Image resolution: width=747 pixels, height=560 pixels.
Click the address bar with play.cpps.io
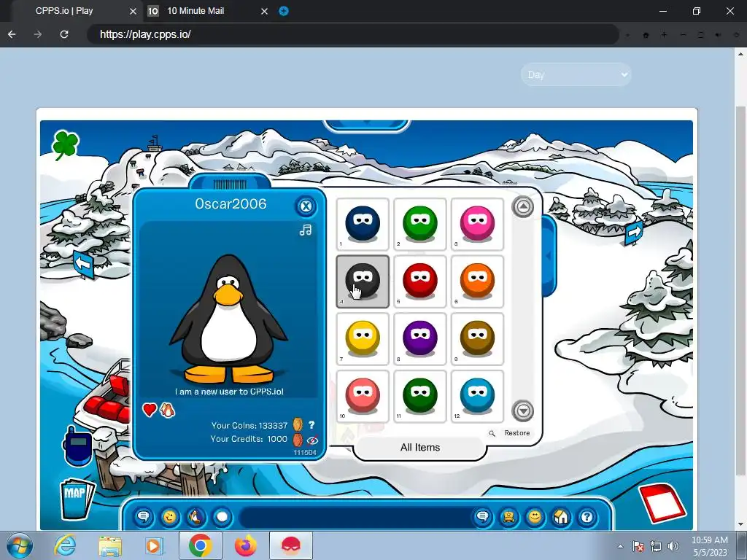click(x=352, y=34)
